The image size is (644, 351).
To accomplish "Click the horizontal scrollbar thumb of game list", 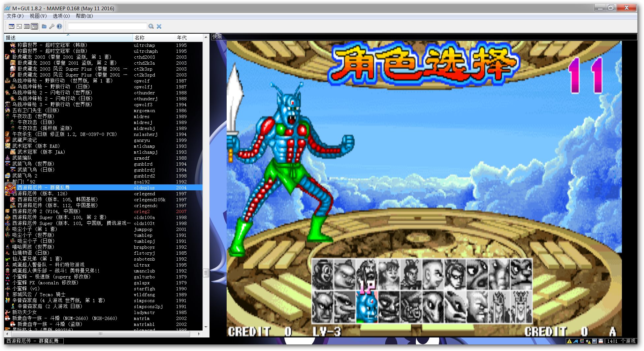I will 100,334.
